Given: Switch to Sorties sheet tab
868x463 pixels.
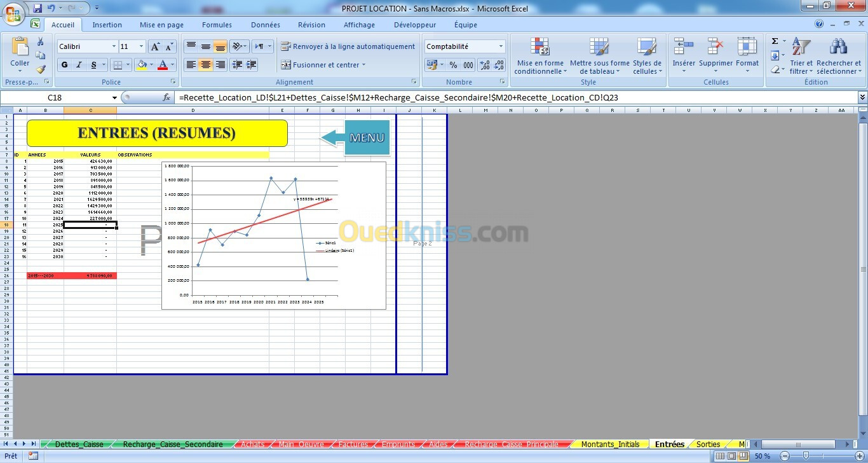Looking at the screenshot, I should pos(708,444).
